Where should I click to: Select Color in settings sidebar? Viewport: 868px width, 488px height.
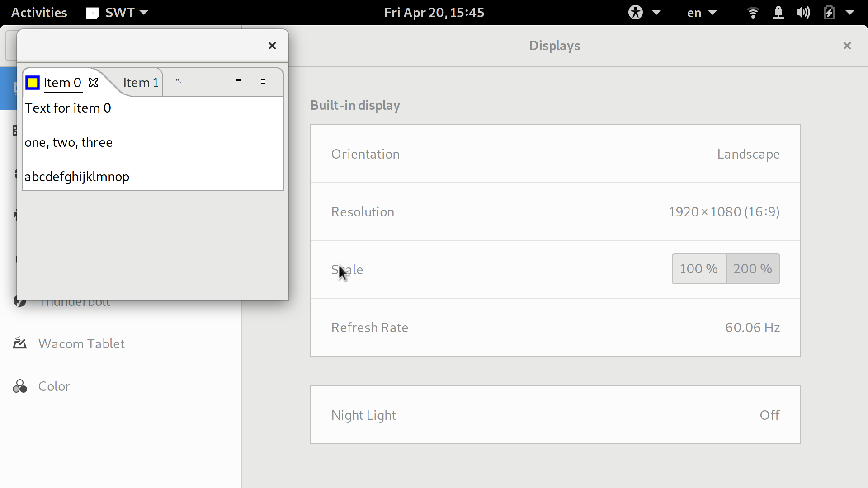click(121, 386)
